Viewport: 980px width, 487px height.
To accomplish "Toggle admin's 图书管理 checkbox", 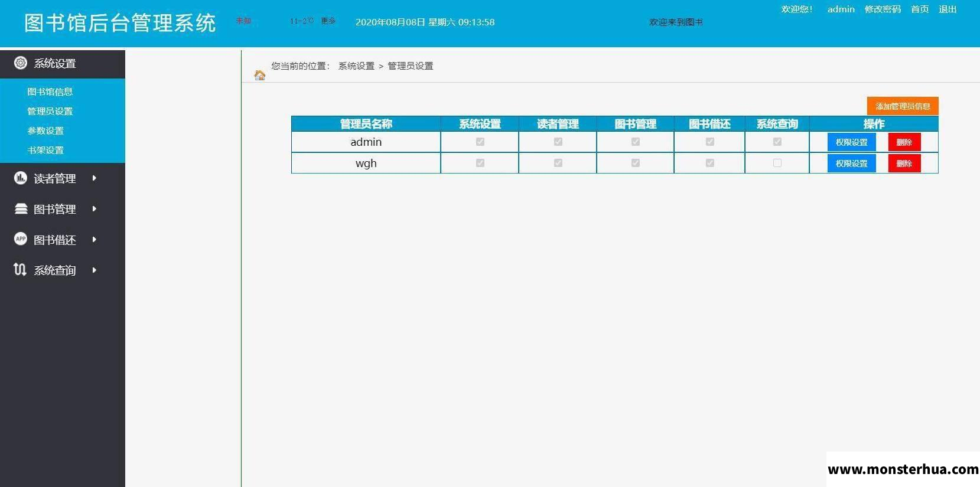I will click(x=636, y=142).
